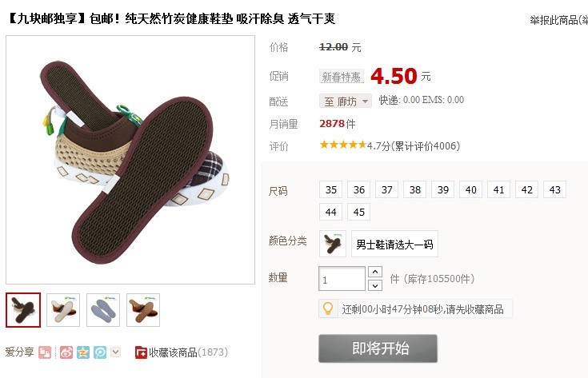
Task: Decrease quantity with down arrow
Action: [x=375, y=285]
